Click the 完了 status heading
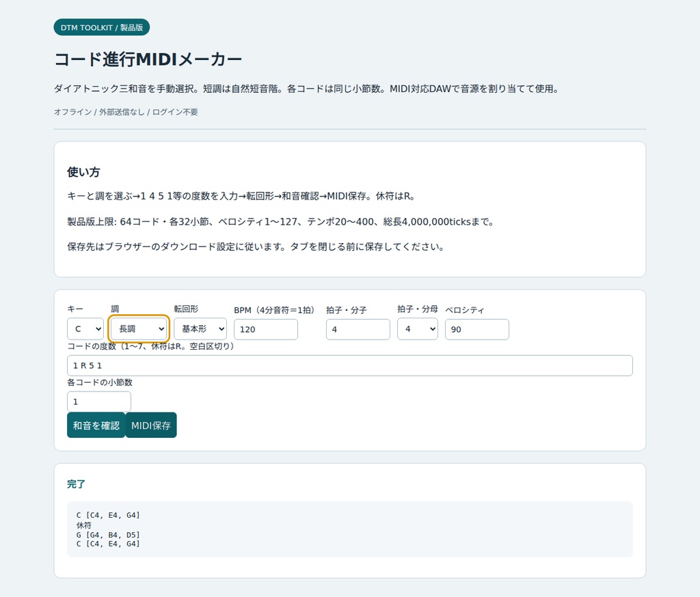700x597 pixels. pyautogui.click(x=76, y=484)
